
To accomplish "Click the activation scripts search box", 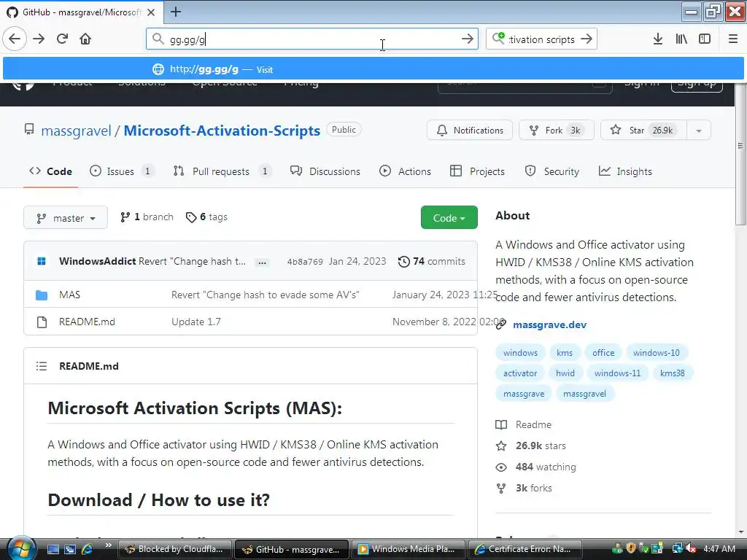I will coord(541,39).
